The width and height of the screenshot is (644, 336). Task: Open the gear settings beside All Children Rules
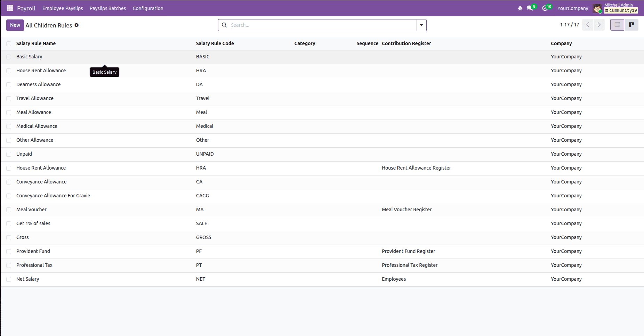pyautogui.click(x=77, y=25)
